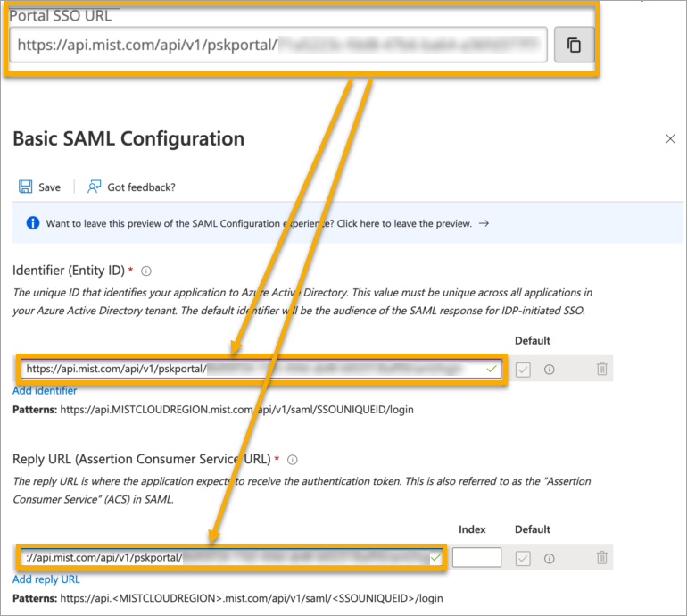
Task: Toggle the Default checkbox for reply URL
Action: [x=523, y=558]
